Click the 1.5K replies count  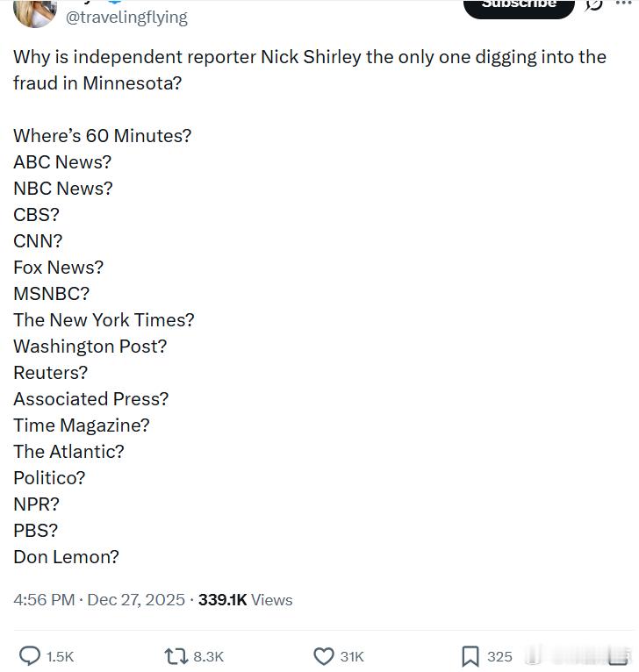pos(60,656)
